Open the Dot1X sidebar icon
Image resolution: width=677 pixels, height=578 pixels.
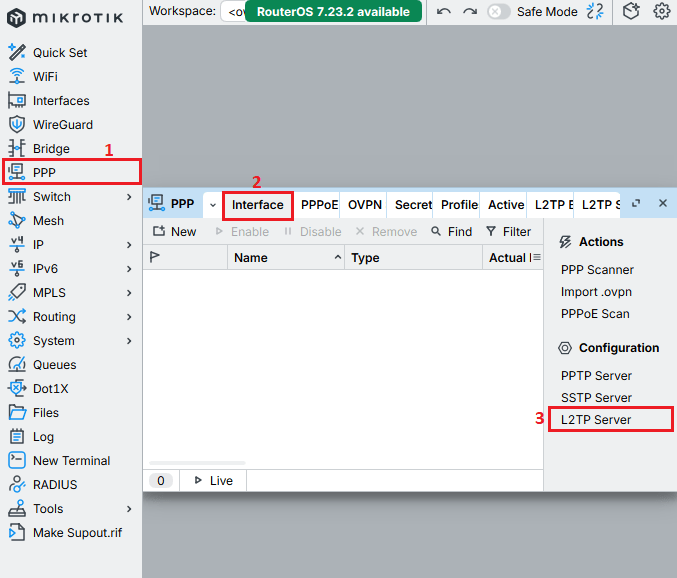(17, 388)
